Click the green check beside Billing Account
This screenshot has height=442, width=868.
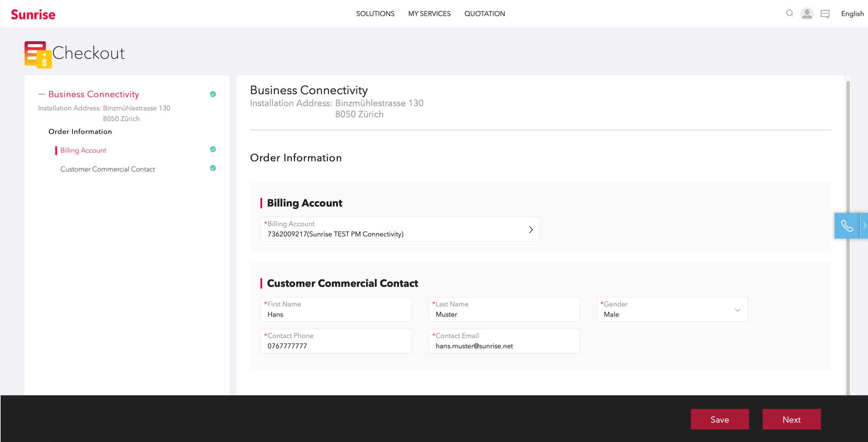pyautogui.click(x=213, y=149)
